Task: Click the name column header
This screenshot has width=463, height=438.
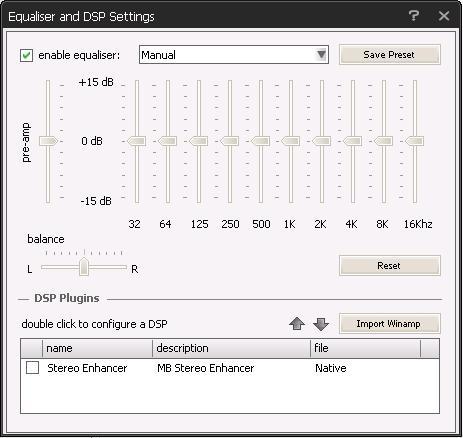Action: (x=97, y=348)
